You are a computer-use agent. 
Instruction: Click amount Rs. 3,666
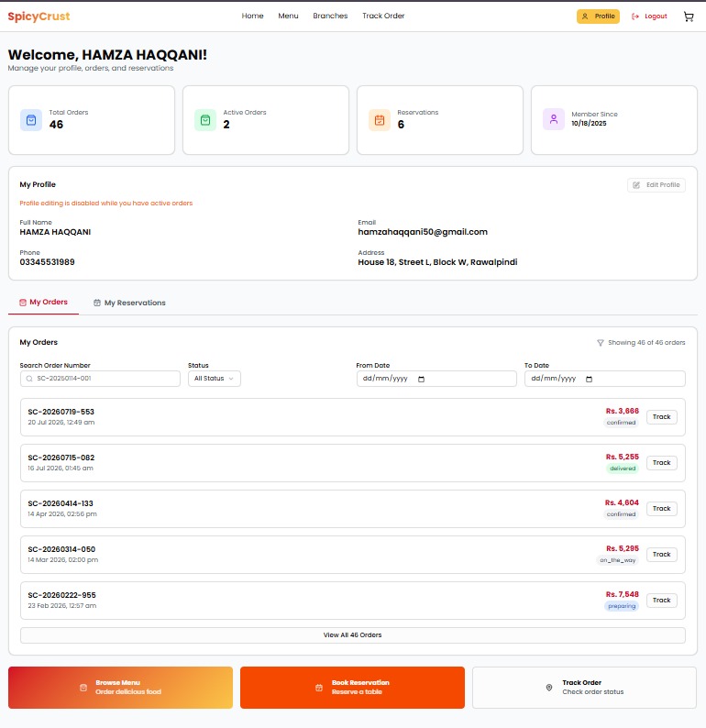[622, 411]
